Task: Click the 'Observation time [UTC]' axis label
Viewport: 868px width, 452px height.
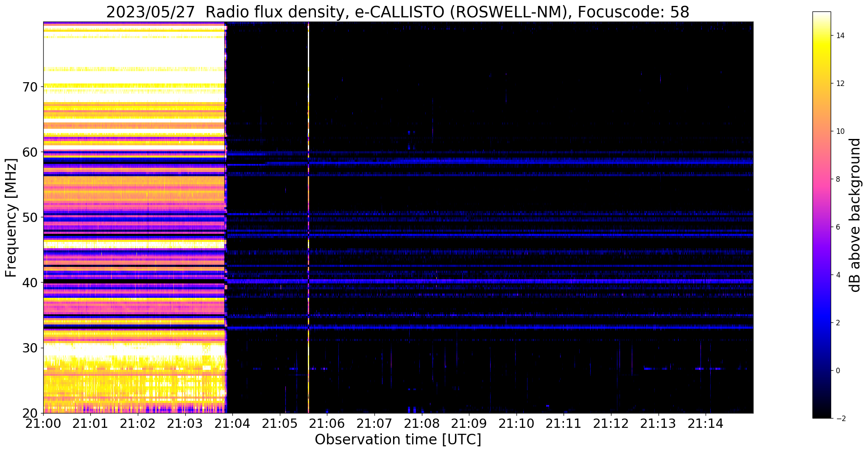Action: [398, 440]
